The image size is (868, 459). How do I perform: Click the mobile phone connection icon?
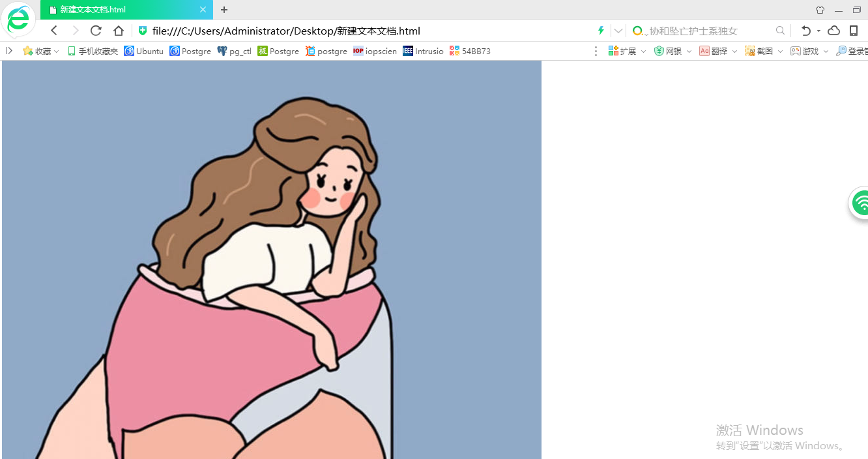pos(853,30)
